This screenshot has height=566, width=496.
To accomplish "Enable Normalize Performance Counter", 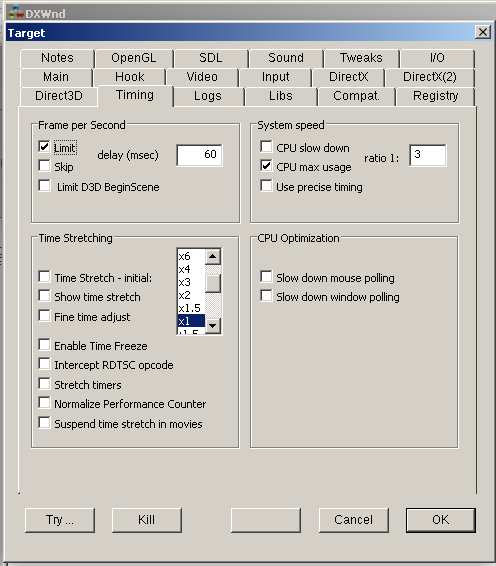I will pos(44,402).
